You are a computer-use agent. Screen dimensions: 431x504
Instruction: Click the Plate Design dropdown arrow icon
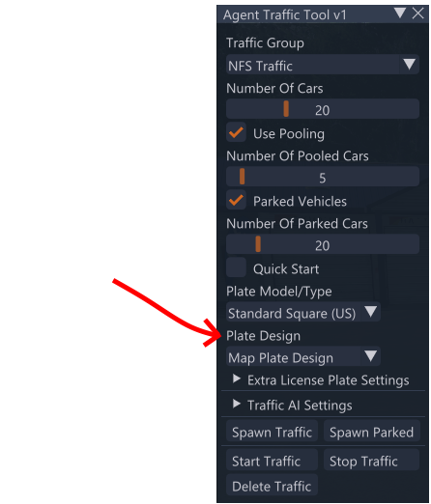pyautogui.click(x=371, y=356)
